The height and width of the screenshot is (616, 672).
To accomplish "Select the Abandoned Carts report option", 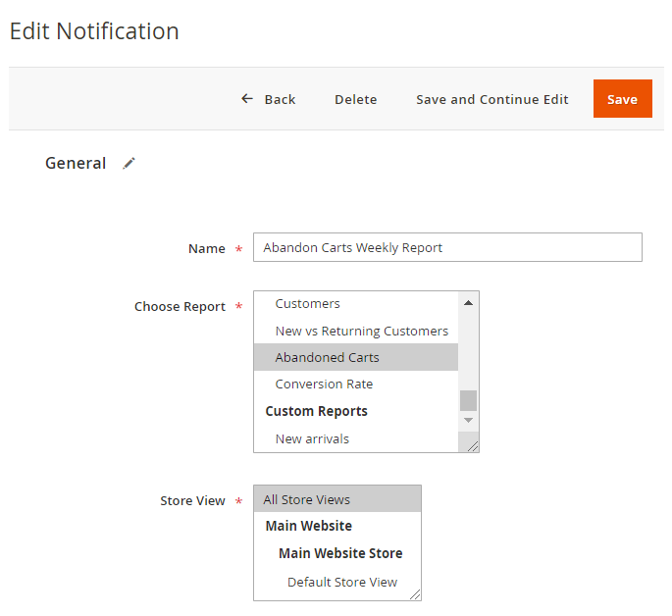I will pyautogui.click(x=327, y=357).
